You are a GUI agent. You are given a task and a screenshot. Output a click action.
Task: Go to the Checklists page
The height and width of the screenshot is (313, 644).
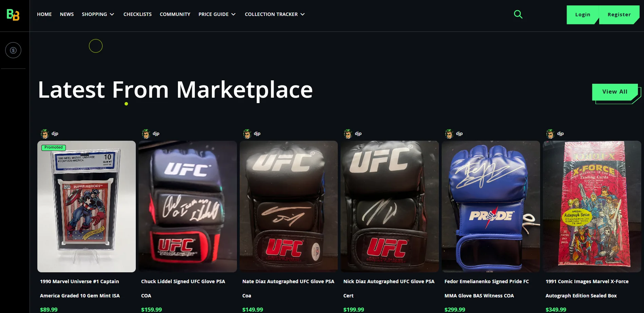pos(137,14)
